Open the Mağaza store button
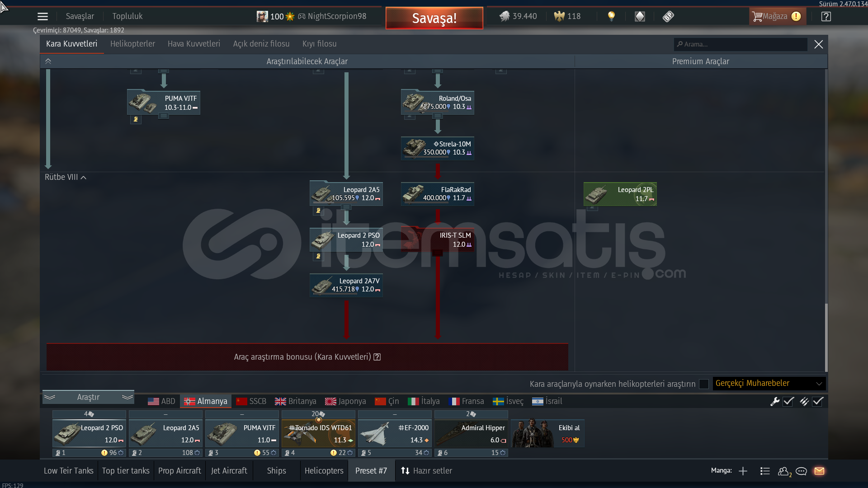Viewport: 868px width, 488px height. (777, 17)
